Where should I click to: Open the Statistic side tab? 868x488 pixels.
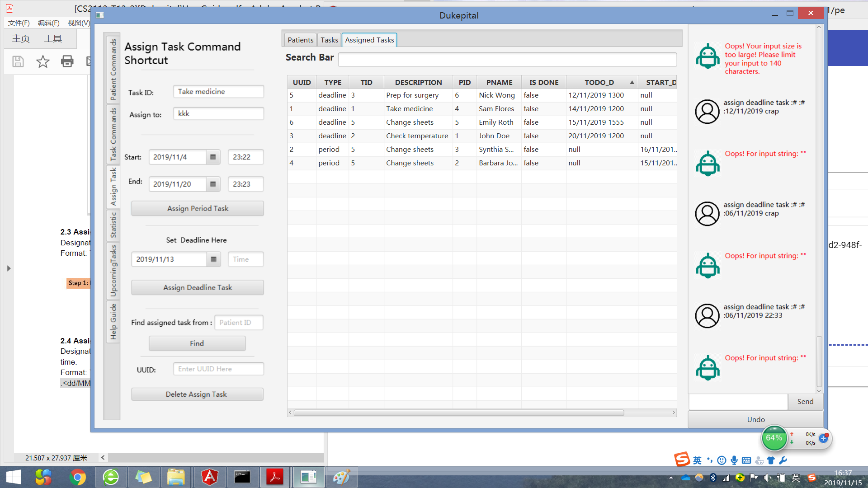pyautogui.click(x=113, y=225)
